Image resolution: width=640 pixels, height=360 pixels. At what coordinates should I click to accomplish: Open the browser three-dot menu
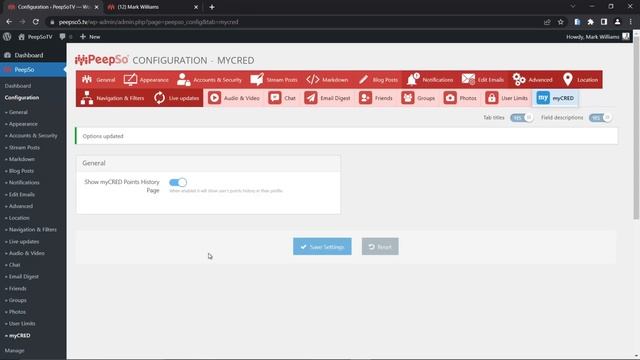point(631,22)
